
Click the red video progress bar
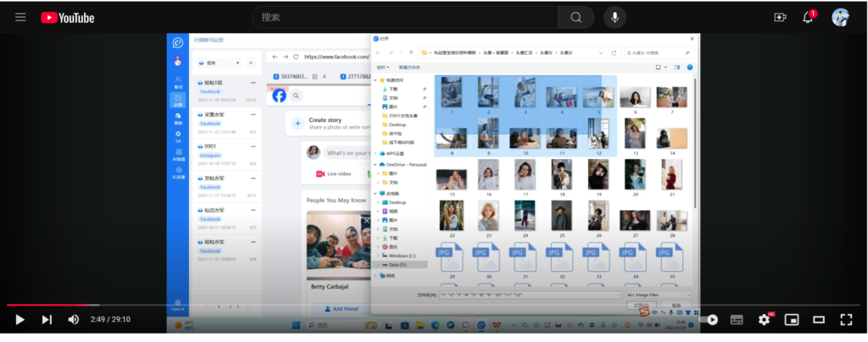pyautogui.click(x=51, y=304)
